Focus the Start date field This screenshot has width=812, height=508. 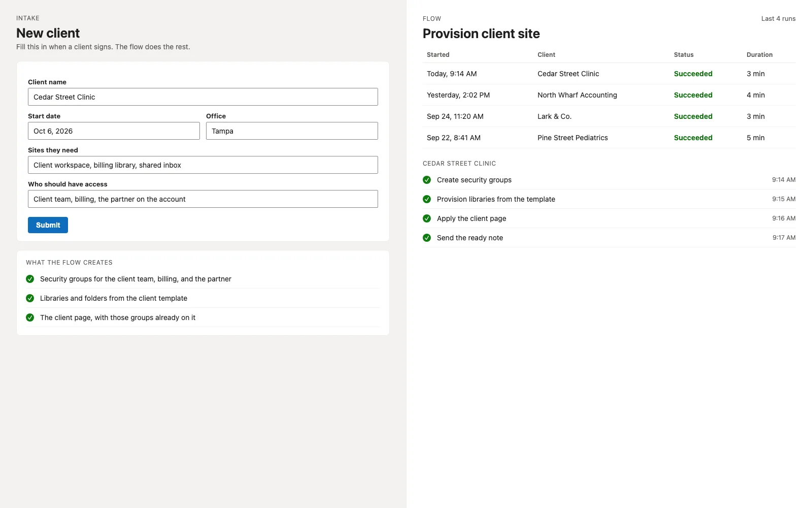tap(114, 131)
